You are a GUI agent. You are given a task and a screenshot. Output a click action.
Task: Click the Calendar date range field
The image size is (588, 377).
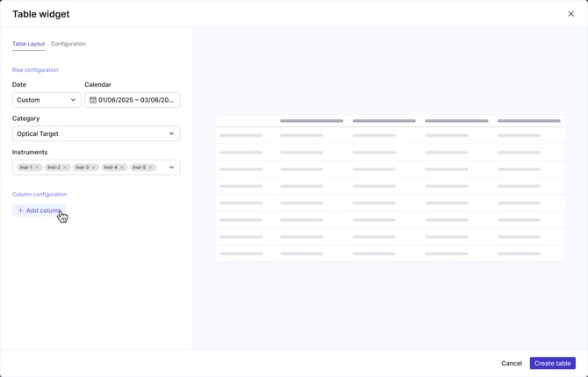click(136, 100)
